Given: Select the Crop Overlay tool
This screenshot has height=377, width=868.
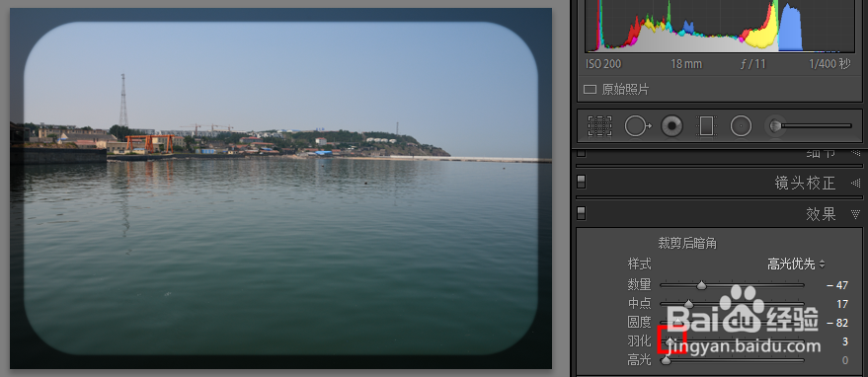Looking at the screenshot, I should [599, 126].
